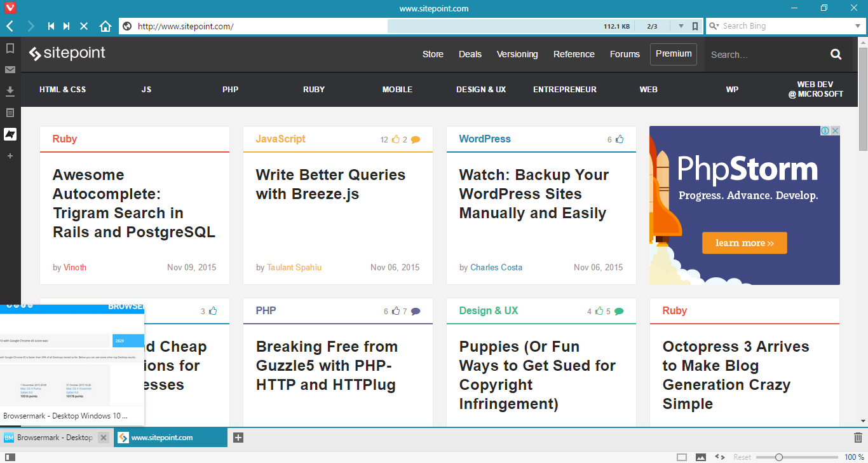Viewport: 868px width, 463px height.
Task: Open the trash icon to view closed tabs
Action: [x=857, y=437]
